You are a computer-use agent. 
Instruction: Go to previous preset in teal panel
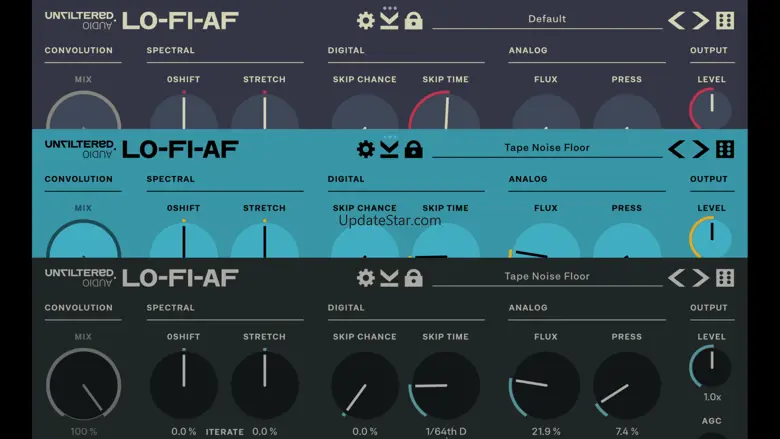pos(677,149)
